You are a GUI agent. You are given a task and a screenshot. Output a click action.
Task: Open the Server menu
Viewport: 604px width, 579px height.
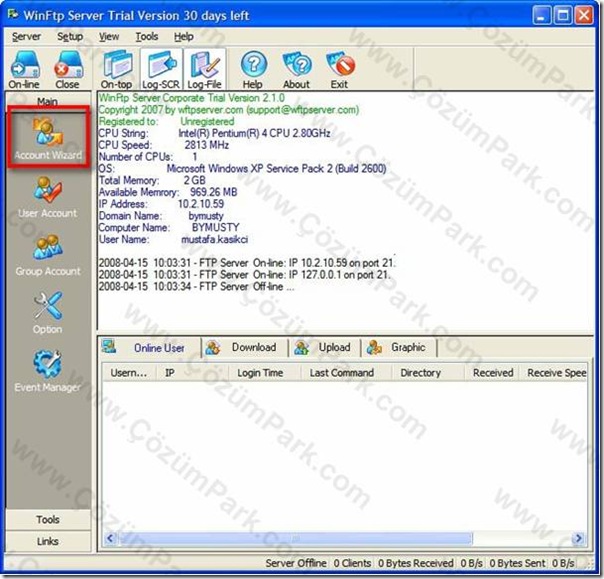point(26,37)
